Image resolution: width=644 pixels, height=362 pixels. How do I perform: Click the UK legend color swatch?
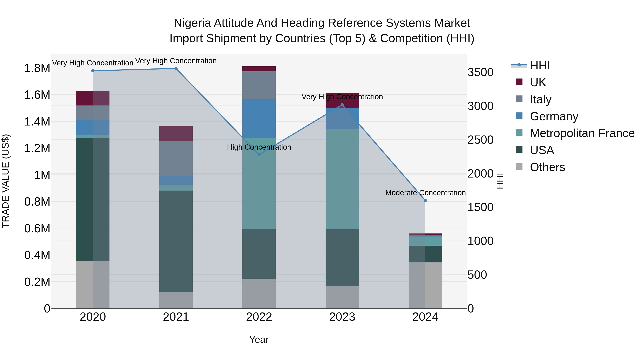coord(519,82)
